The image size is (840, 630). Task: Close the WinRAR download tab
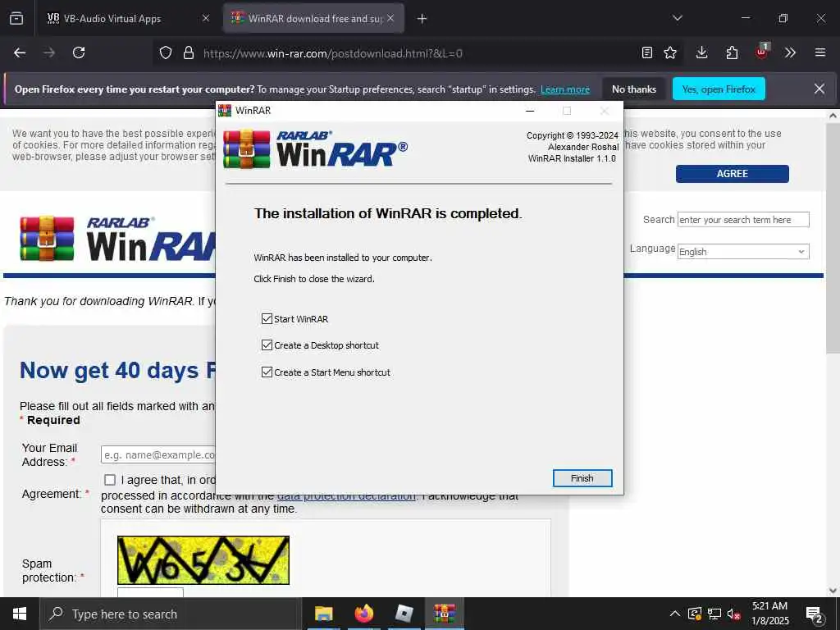coord(390,18)
